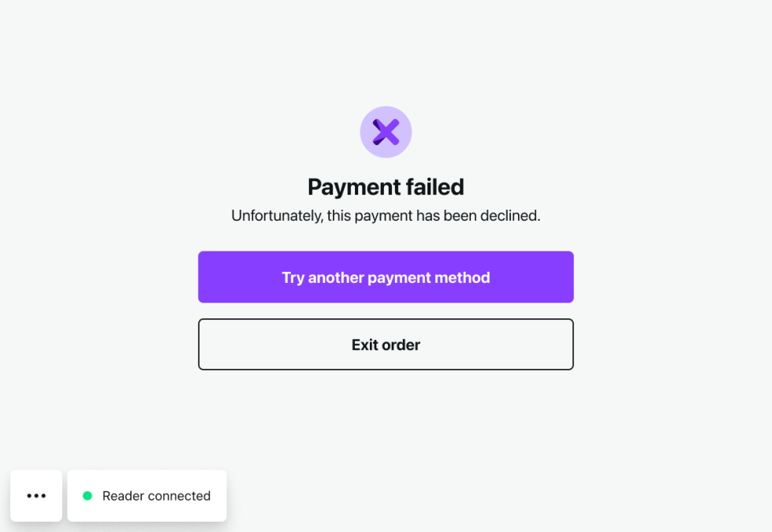Tap the ellipsis button beside Reader connected
Screen dimensions: 772x532
36,496
